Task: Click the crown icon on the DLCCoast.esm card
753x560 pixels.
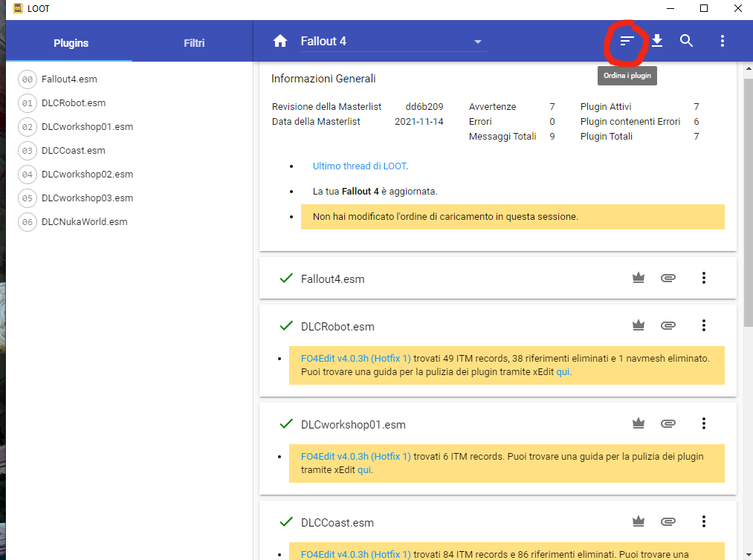Action: point(639,521)
